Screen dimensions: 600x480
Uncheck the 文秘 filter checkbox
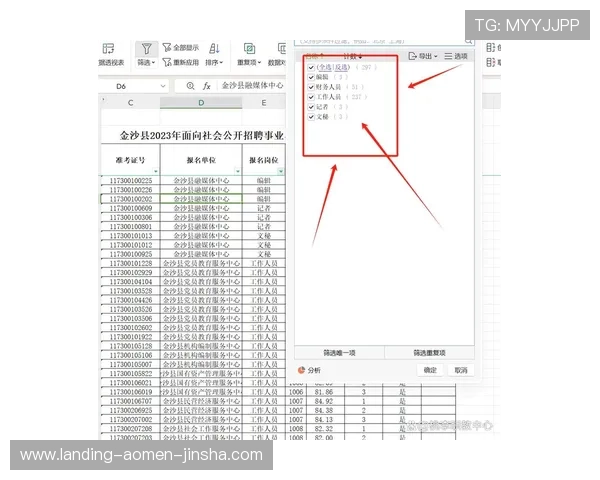coord(311,117)
